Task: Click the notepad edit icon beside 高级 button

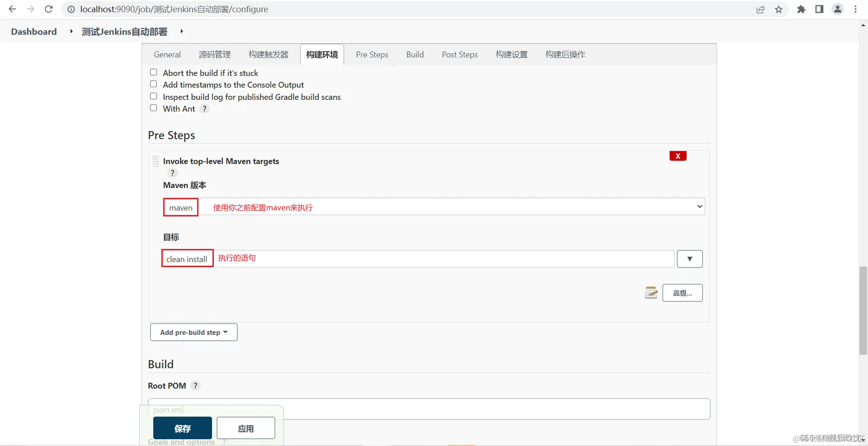Action: click(651, 293)
